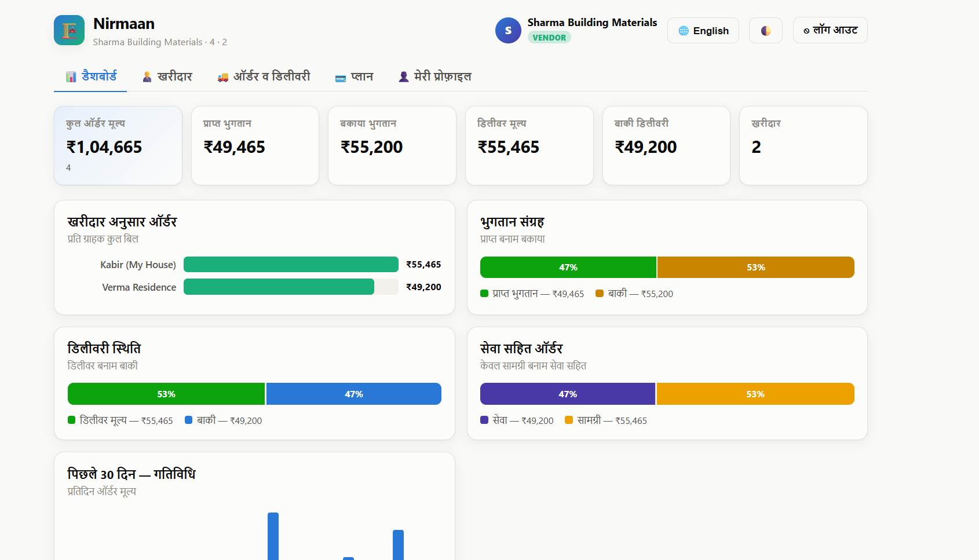Select the कुल ऑर्डर मूल्य ₹1,04,665 card
This screenshot has height=560, width=979.
coord(118,145)
